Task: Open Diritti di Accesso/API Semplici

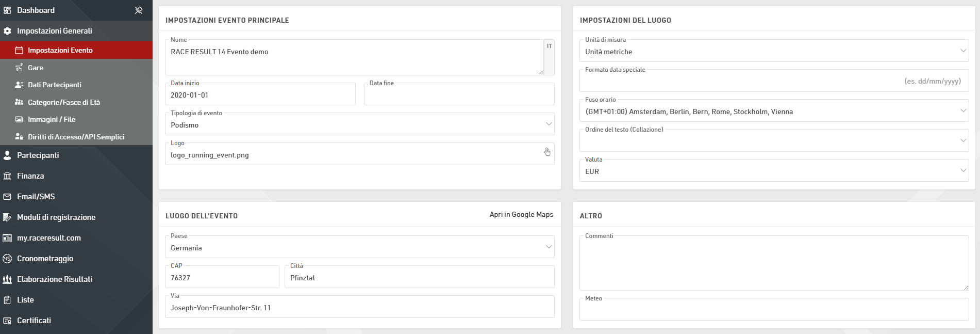Action: [x=76, y=137]
